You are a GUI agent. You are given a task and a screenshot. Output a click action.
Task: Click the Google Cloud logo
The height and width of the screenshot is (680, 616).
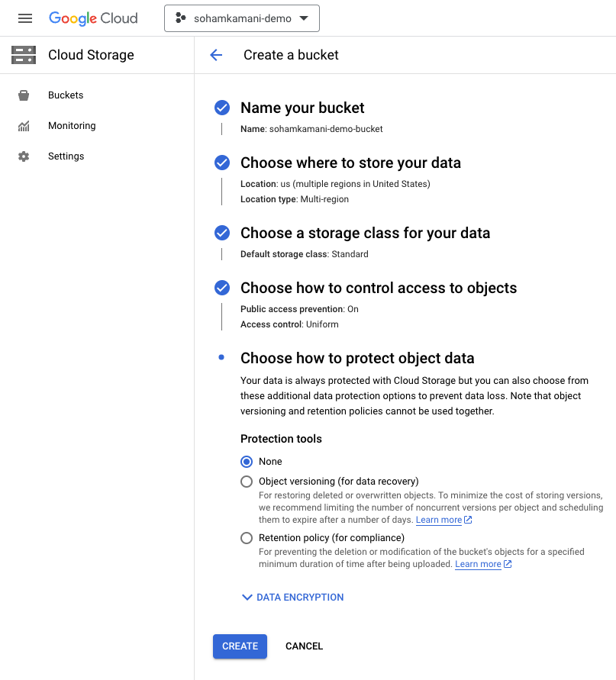click(93, 18)
